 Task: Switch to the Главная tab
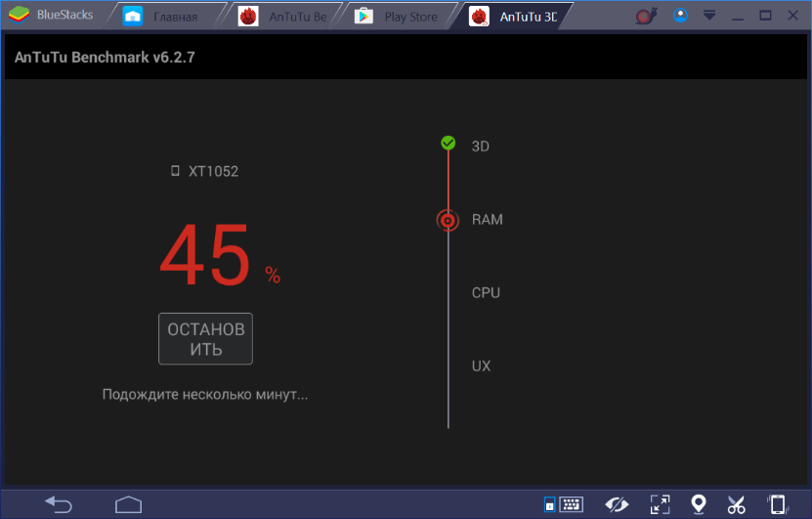(165, 17)
